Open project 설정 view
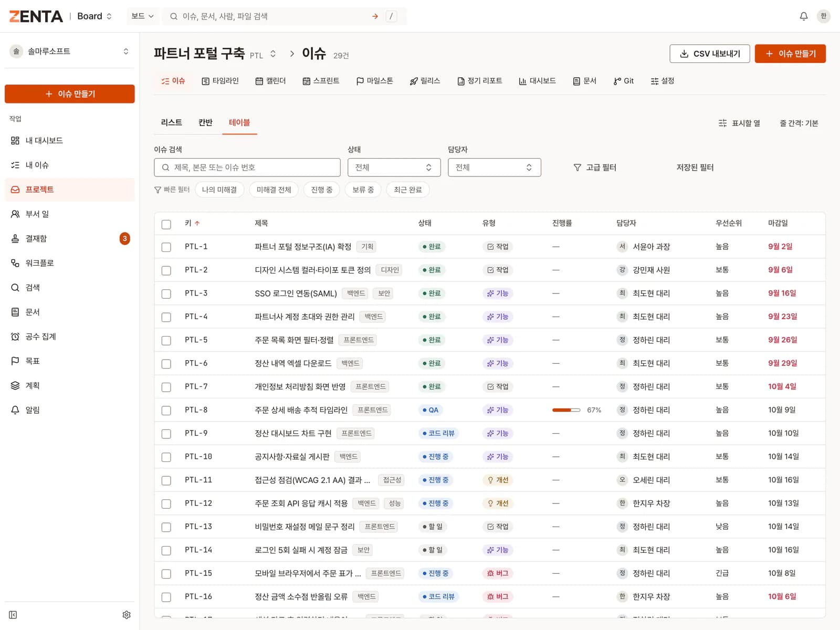Screen dimensions: 840x630 [662, 81]
